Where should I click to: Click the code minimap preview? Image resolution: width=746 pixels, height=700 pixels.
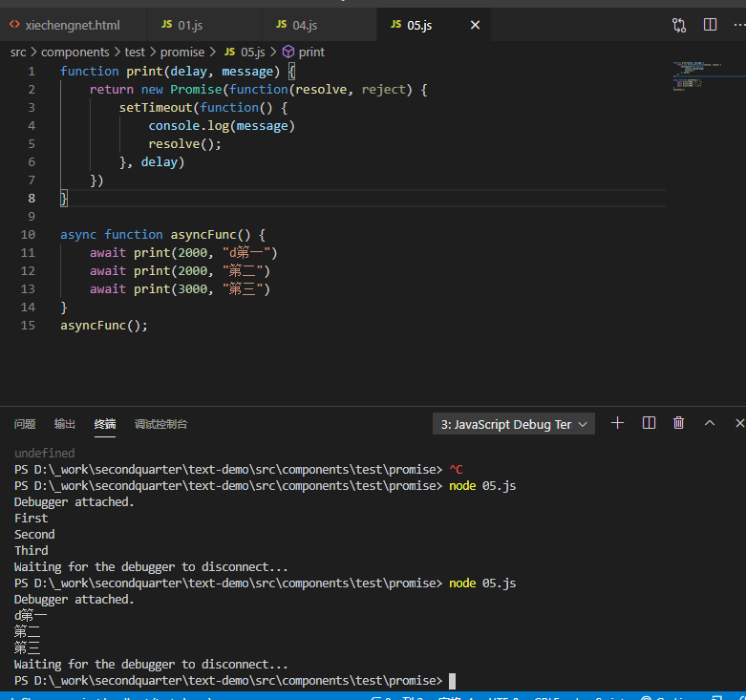coord(695,76)
